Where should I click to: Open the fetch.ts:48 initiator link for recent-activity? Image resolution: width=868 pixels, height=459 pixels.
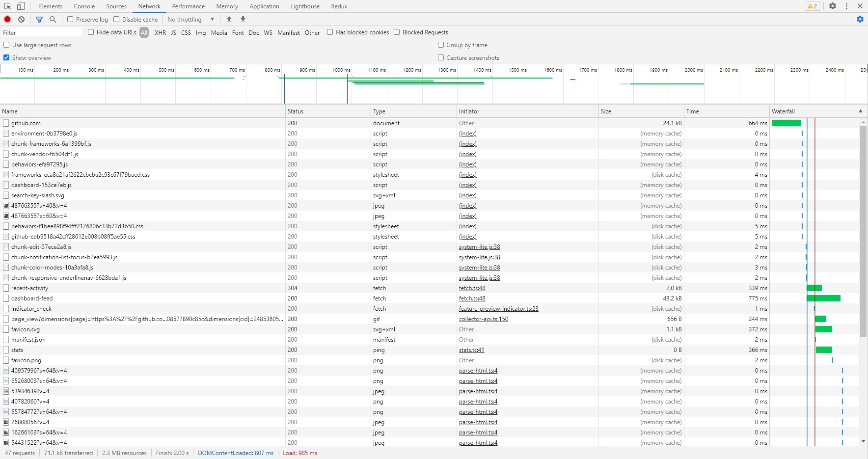click(x=472, y=288)
